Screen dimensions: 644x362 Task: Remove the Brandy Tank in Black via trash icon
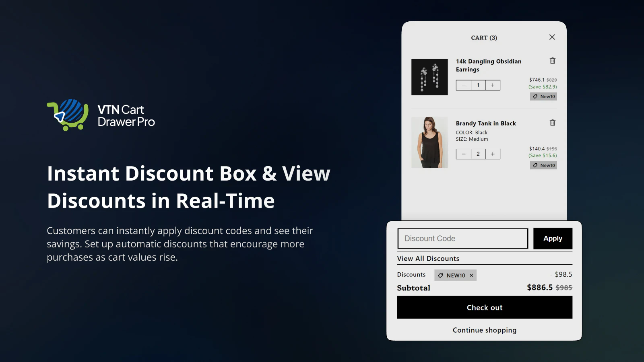tap(552, 123)
